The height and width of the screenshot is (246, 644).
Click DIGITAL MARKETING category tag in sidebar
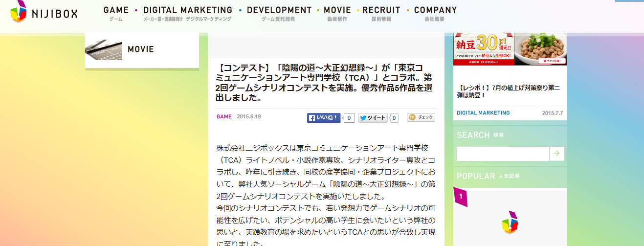tap(483, 113)
